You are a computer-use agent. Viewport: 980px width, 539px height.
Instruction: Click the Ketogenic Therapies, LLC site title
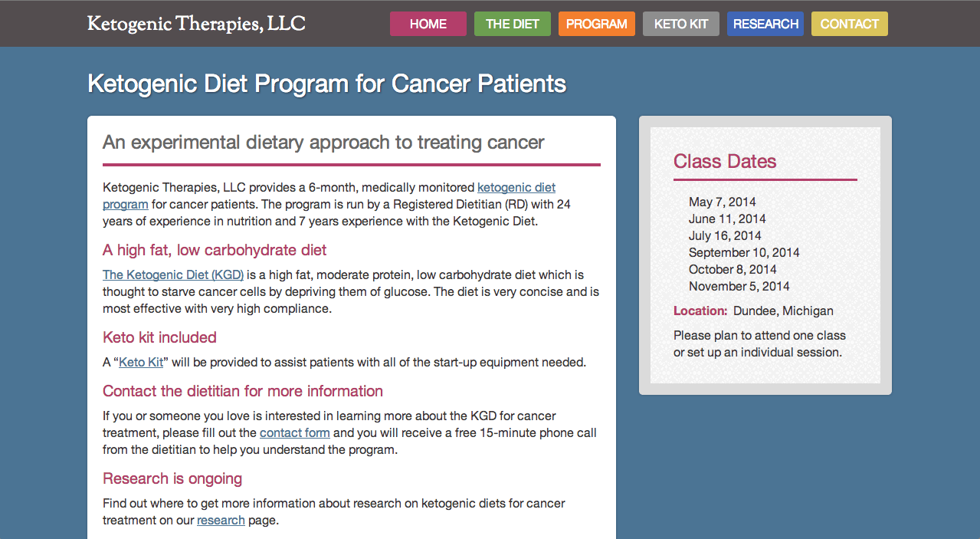click(196, 24)
